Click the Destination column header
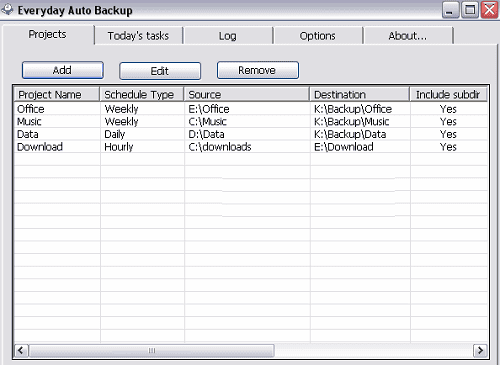Image resolution: width=500 pixels, height=365 pixels. click(360, 94)
